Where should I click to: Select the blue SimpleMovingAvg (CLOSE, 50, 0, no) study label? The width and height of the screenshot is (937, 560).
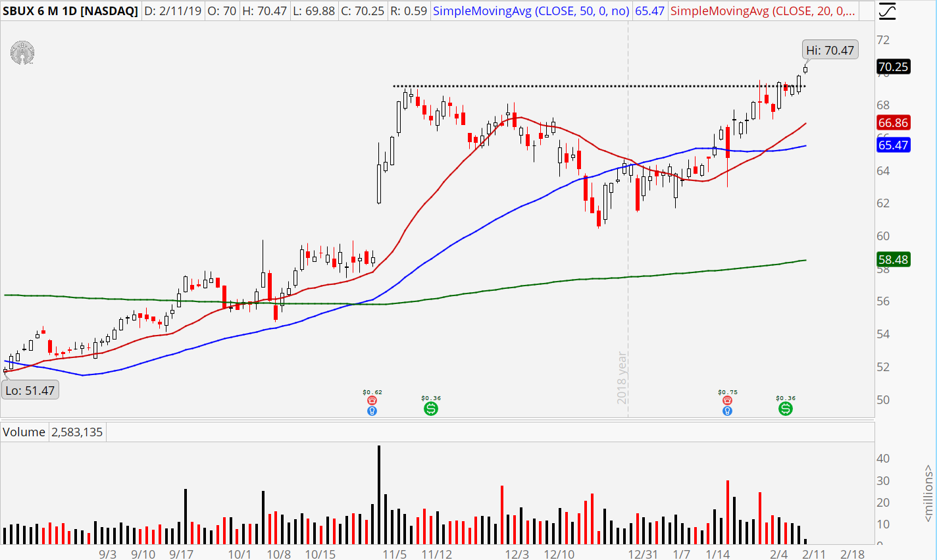tap(531, 11)
